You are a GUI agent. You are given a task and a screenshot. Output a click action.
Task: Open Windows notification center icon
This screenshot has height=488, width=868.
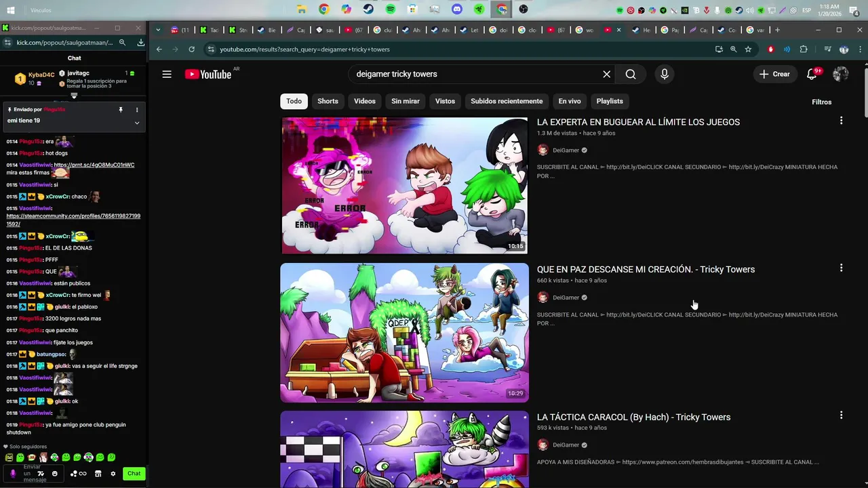[x=854, y=10]
